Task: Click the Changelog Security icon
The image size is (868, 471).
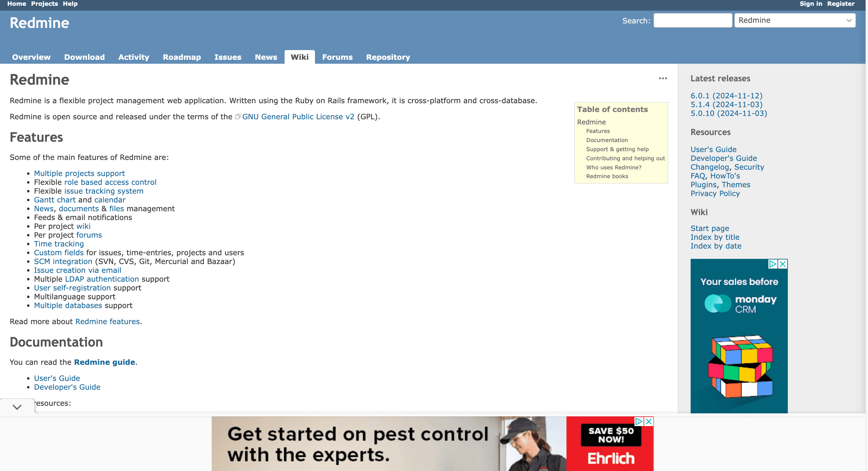Action: pyautogui.click(x=727, y=167)
